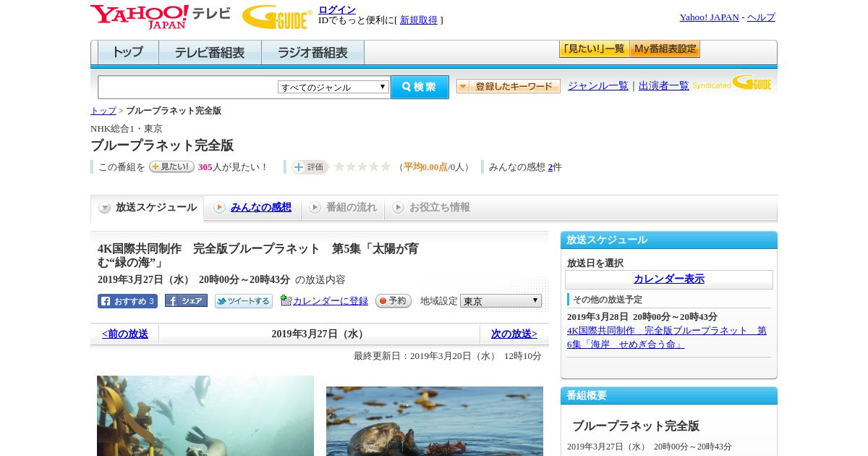Screen dimensions: 868x456
Task: Open the 「見たい!」一覧 button
Action: (x=594, y=49)
